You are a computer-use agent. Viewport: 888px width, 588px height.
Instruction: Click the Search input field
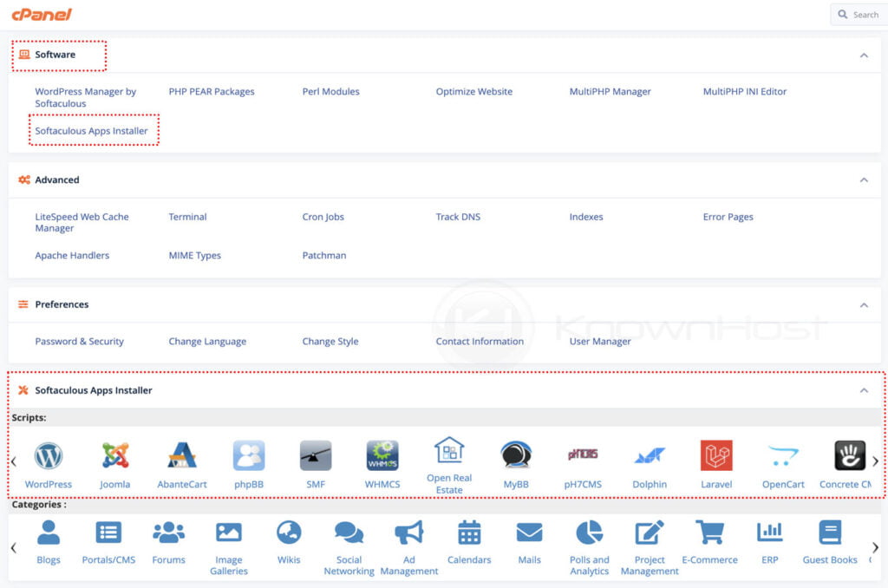pyautogui.click(x=859, y=15)
